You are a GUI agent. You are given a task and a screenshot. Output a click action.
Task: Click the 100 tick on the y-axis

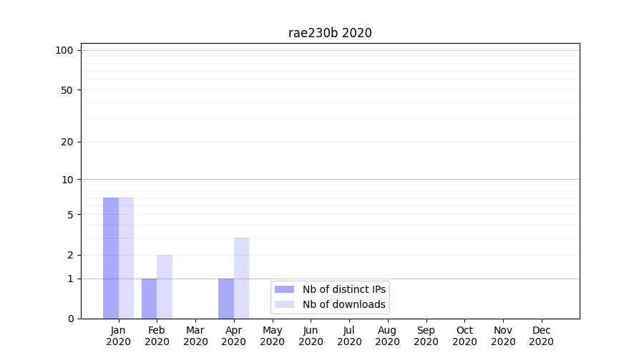coord(64,50)
